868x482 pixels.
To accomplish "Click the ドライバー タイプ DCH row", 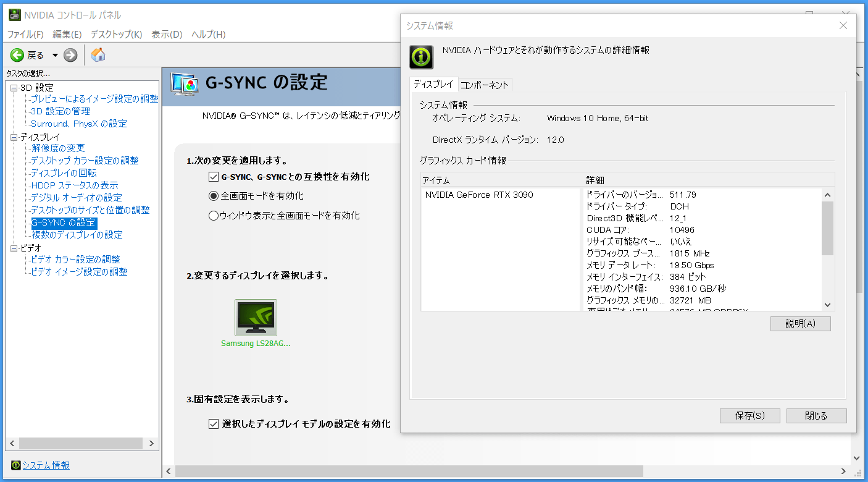I will pyautogui.click(x=703, y=206).
